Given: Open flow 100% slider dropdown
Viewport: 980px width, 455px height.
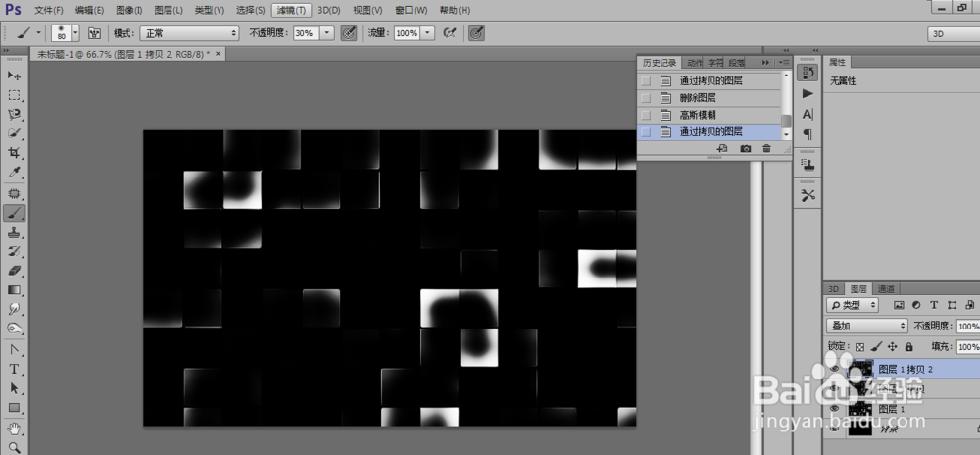Looking at the screenshot, I should [427, 33].
